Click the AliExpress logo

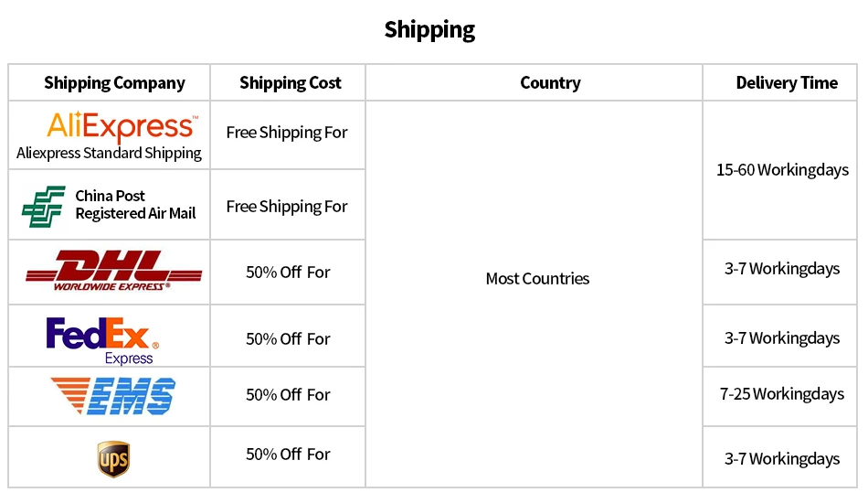tap(121, 125)
